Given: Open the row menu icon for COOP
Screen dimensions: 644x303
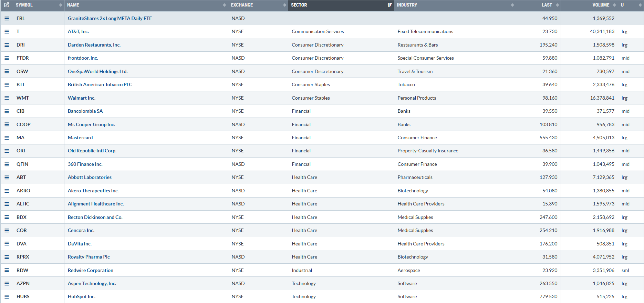Looking at the screenshot, I should tap(7, 124).
